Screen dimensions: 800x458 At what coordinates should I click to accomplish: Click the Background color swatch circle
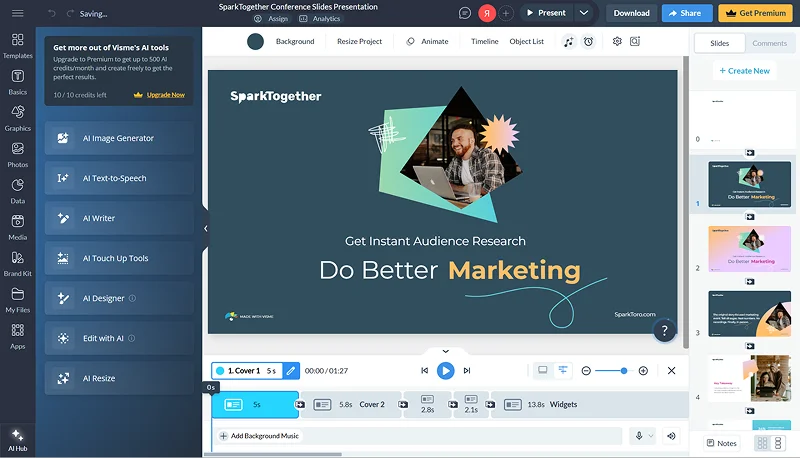click(x=255, y=42)
